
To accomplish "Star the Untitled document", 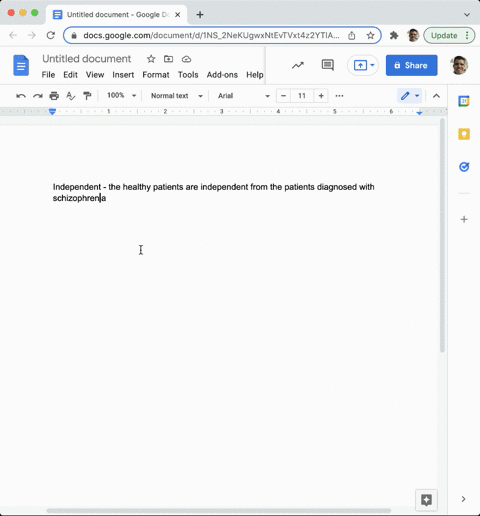I will tap(151, 59).
